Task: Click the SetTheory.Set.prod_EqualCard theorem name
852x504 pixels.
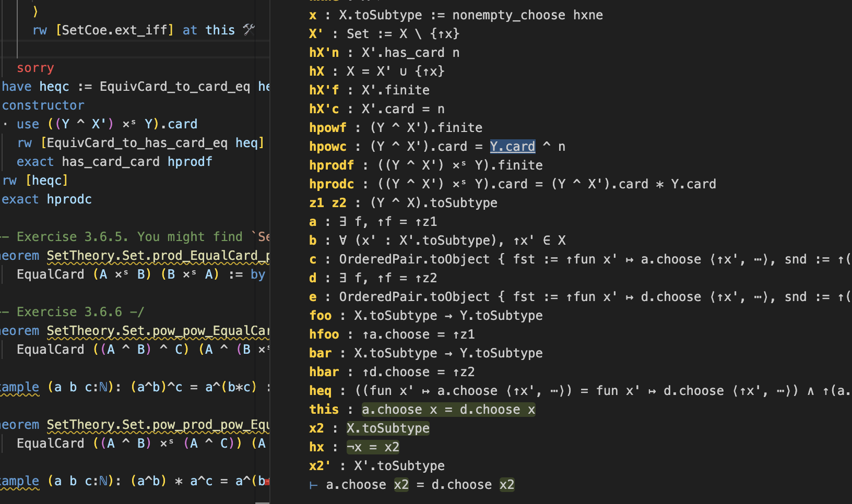Action: coord(158,256)
